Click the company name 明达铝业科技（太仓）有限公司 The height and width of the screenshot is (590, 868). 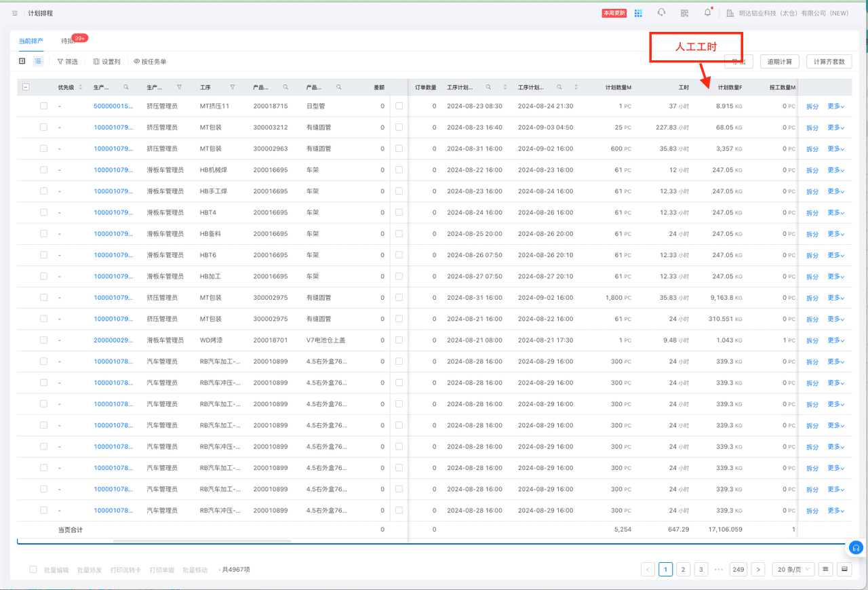pyautogui.click(x=793, y=13)
